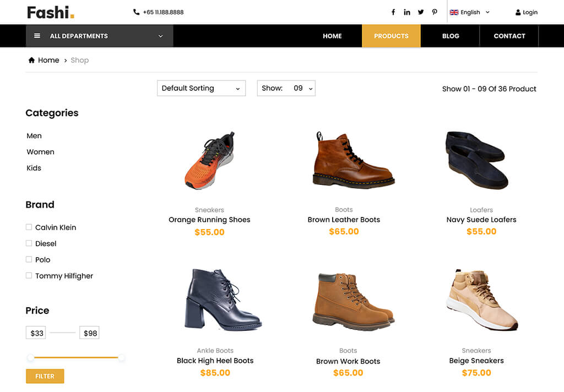
Task: Tick the Tommy Hilfigher checkbox
Action: (x=29, y=275)
